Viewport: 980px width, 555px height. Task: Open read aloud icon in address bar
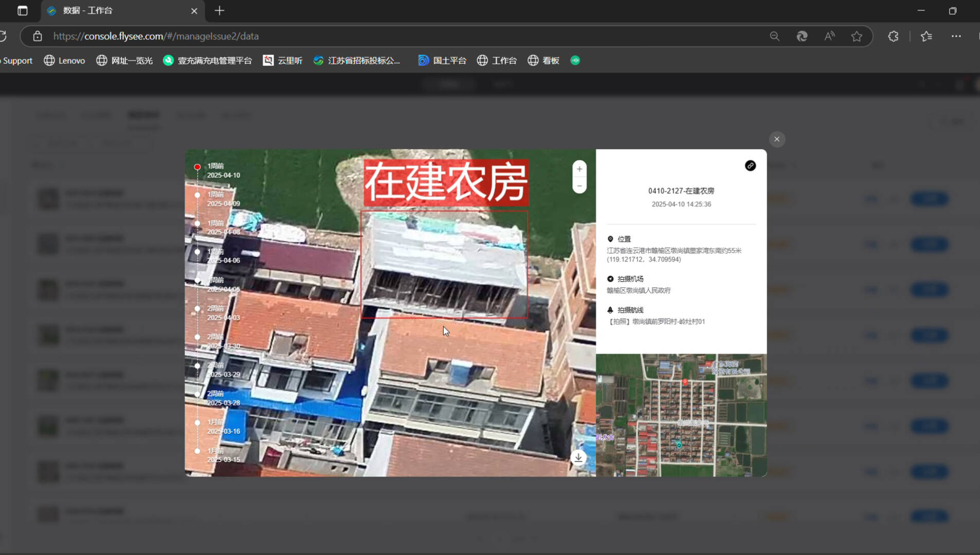[829, 36]
